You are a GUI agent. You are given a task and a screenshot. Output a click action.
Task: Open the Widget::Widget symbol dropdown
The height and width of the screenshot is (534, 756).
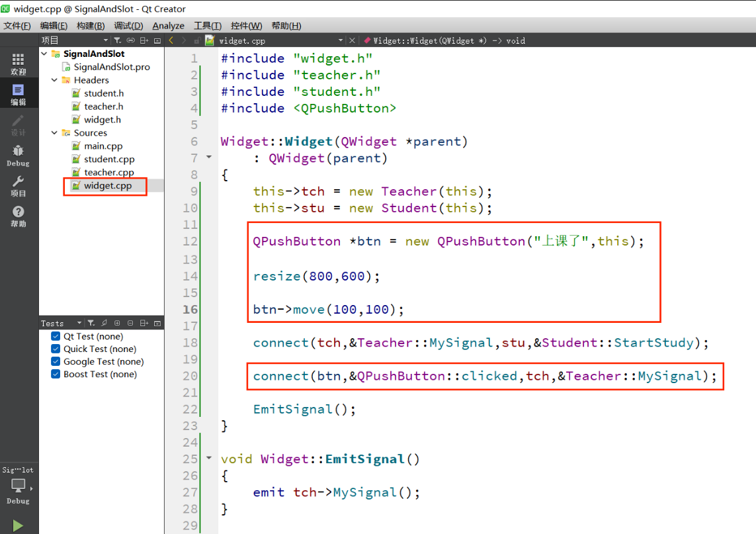point(448,40)
